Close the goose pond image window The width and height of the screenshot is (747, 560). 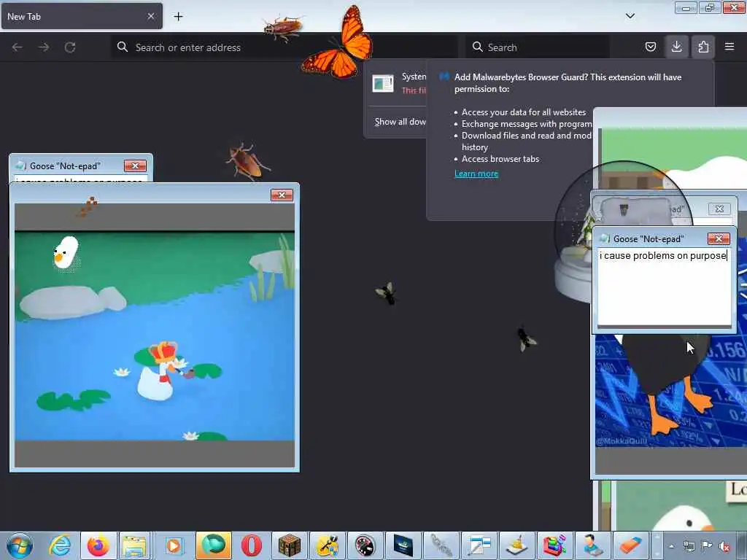tap(282, 195)
